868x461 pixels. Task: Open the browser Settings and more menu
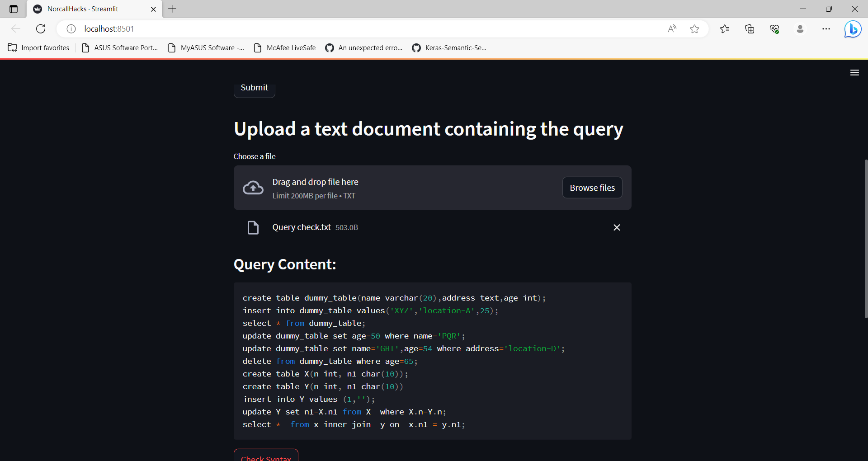826,28
